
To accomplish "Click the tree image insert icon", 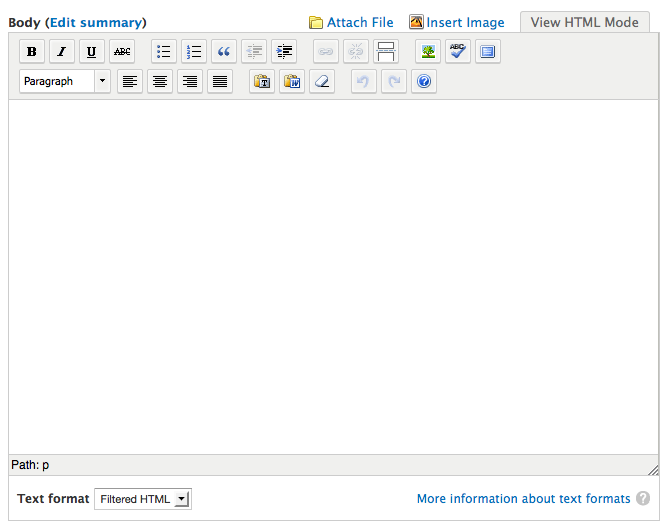I will point(428,52).
